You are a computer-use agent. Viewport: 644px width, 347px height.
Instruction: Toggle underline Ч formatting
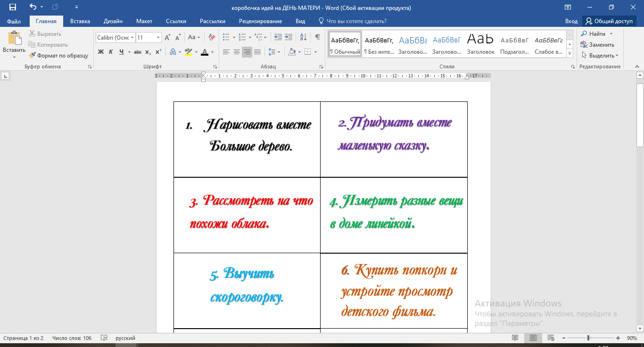point(121,52)
